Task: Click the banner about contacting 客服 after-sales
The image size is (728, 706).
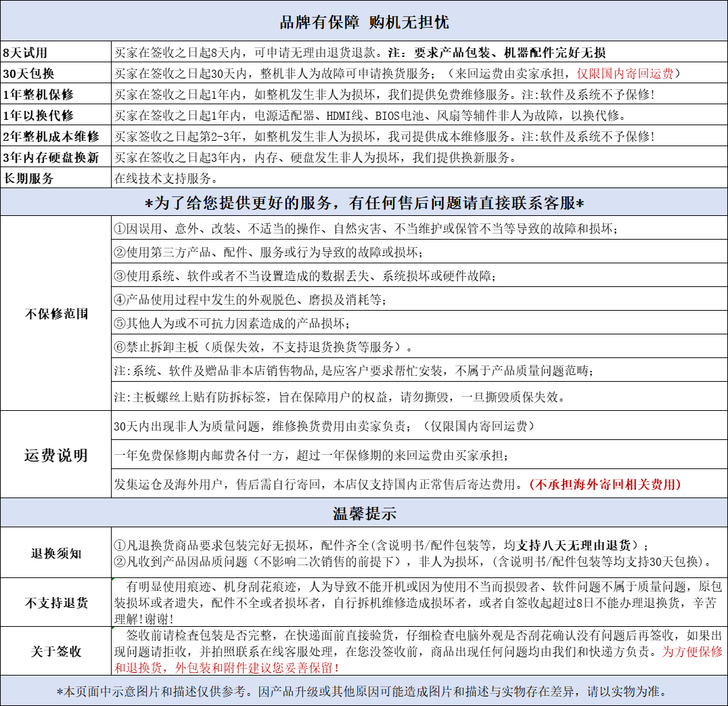Action: [x=364, y=202]
